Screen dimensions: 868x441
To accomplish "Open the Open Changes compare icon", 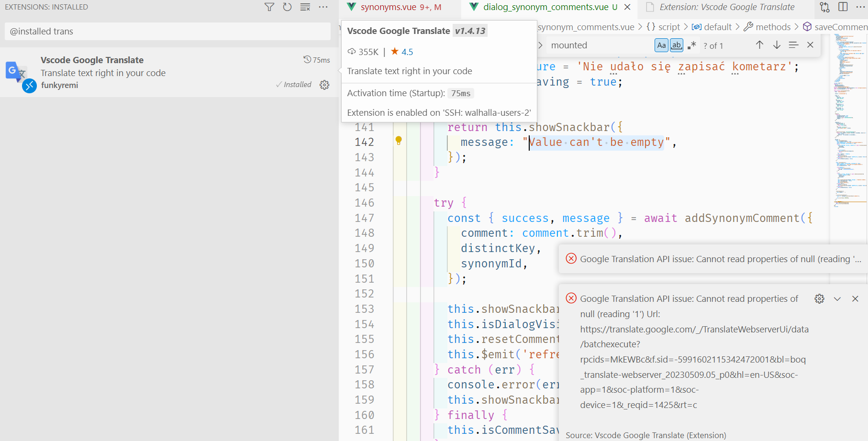I will coord(824,7).
